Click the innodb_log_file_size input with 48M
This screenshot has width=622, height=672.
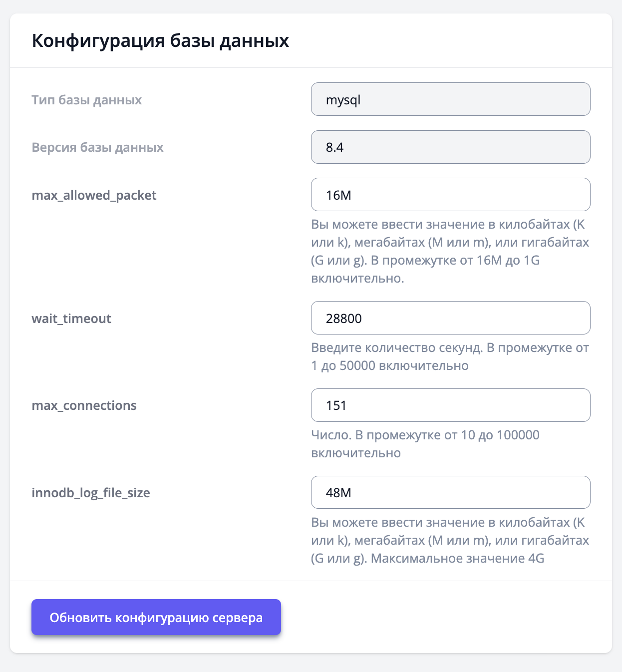pos(450,493)
